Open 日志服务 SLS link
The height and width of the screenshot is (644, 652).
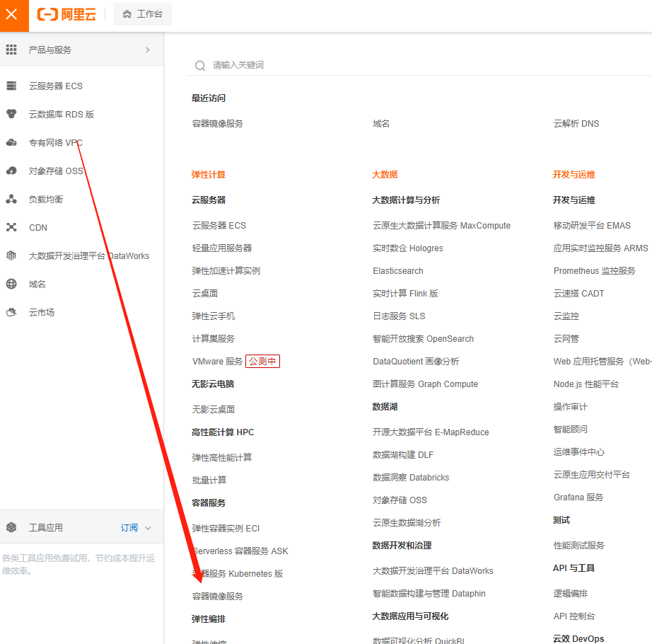[399, 316]
